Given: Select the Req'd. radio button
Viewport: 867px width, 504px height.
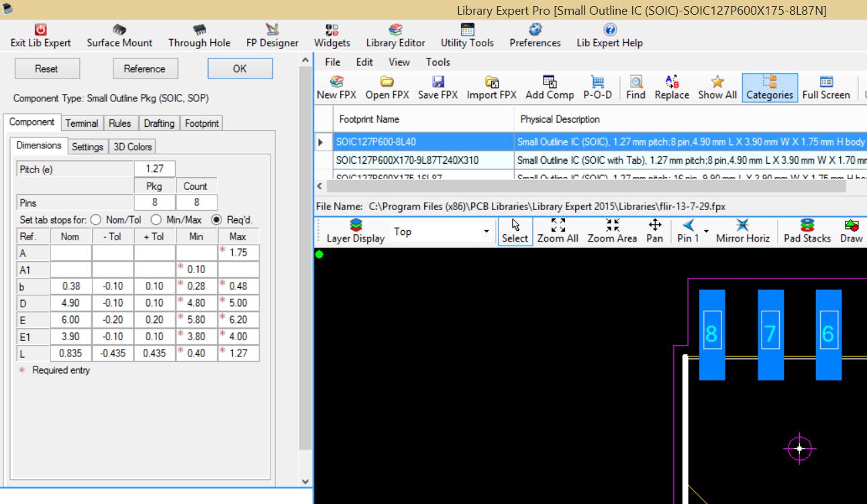Looking at the screenshot, I should tap(217, 219).
